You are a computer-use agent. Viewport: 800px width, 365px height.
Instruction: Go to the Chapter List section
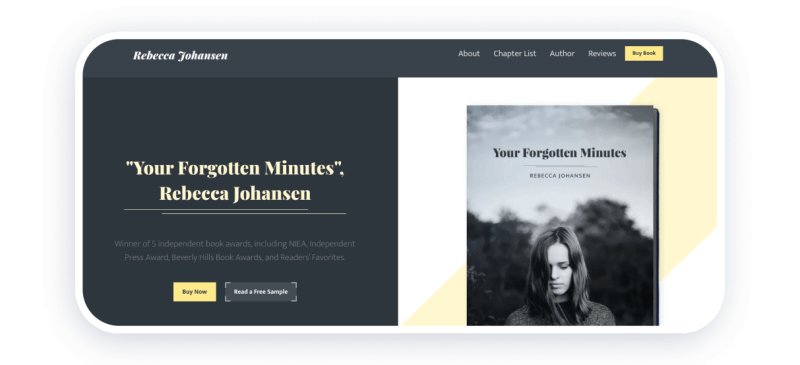pyautogui.click(x=514, y=54)
